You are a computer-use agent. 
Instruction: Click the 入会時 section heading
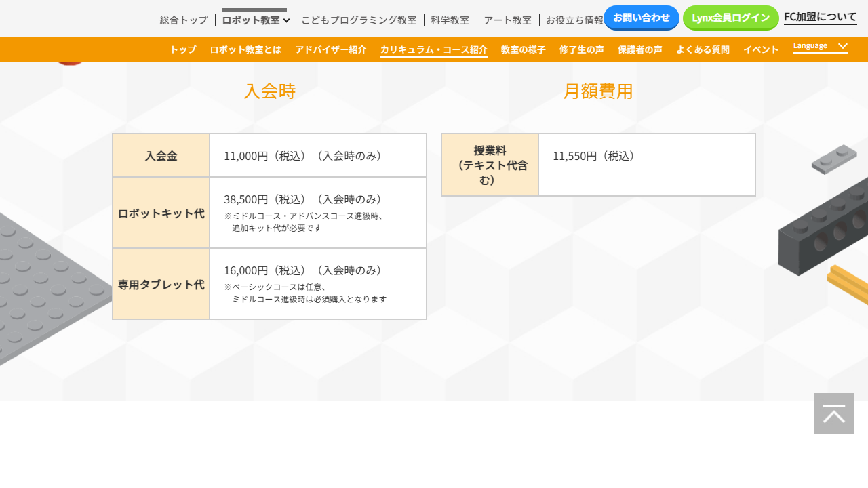click(270, 91)
